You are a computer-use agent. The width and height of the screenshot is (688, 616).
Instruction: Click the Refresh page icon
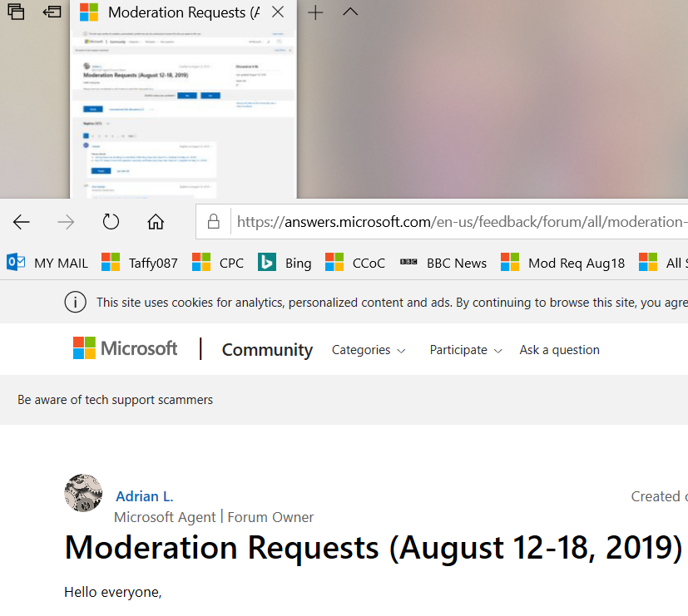click(111, 222)
